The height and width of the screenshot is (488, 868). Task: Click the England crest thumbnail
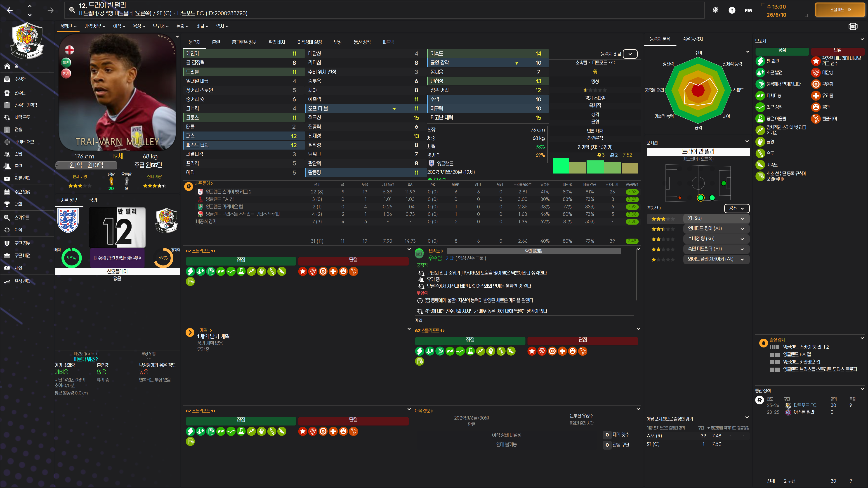pyautogui.click(x=68, y=221)
